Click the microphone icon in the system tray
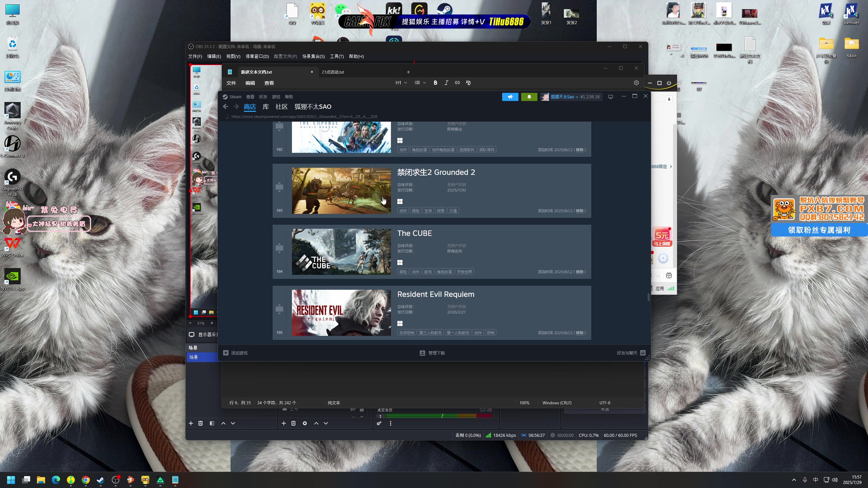Image resolution: width=868 pixels, height=488 pixels. [x=805, y=480]
